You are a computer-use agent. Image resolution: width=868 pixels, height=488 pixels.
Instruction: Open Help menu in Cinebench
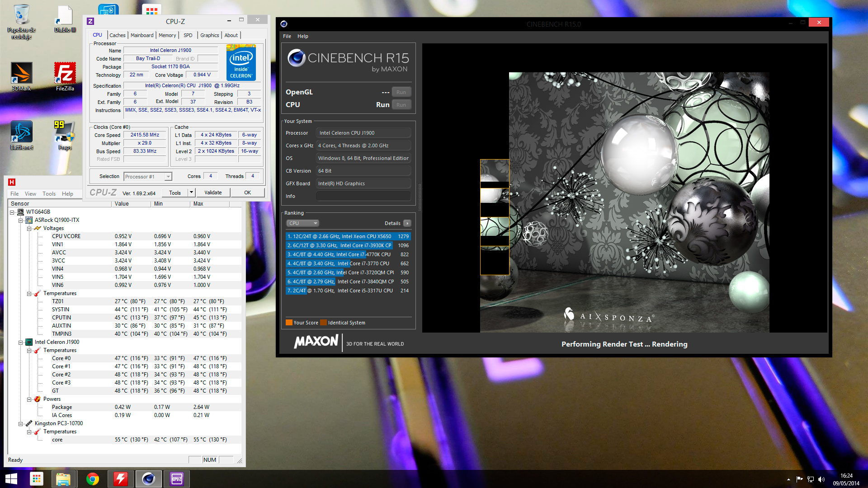pyautogui.click(x=302, y=36)
